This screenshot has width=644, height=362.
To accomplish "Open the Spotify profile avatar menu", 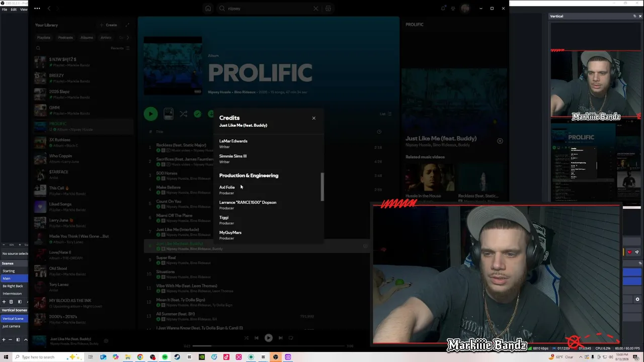I will (x=465, y=9).
